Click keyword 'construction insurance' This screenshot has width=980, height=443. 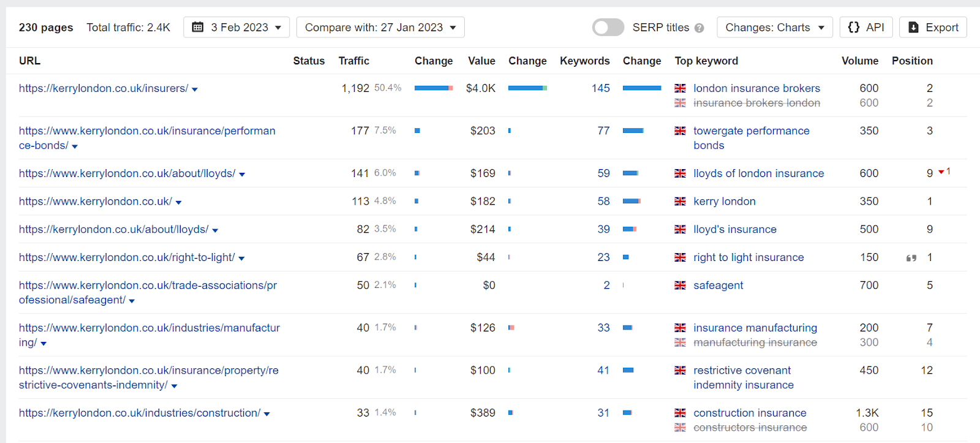pos(750,413)
